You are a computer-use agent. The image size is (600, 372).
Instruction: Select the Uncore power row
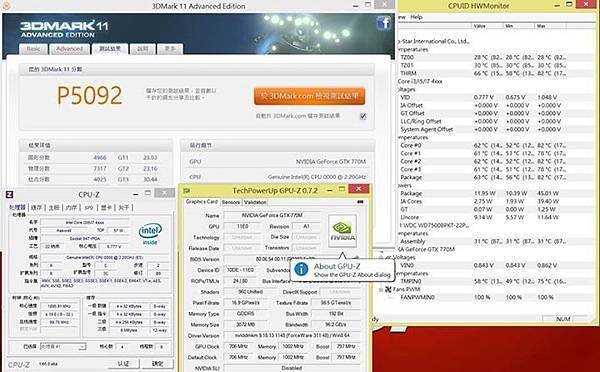pos(483,217)
